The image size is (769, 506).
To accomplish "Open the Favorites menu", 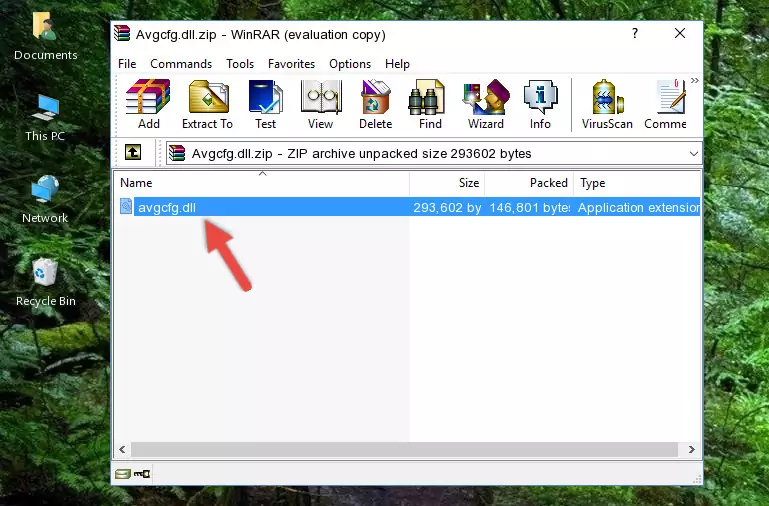I will click(x=291, y=64).
